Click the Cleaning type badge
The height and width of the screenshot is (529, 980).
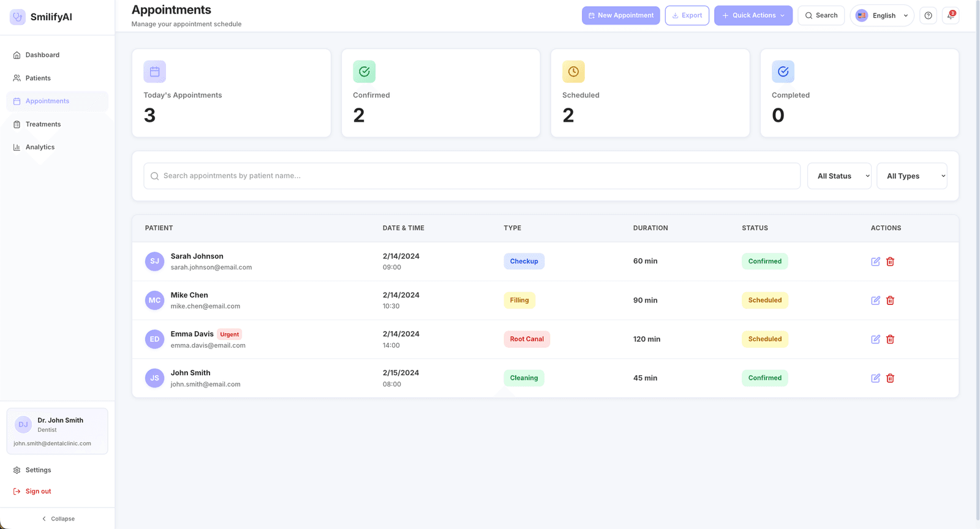524,378
